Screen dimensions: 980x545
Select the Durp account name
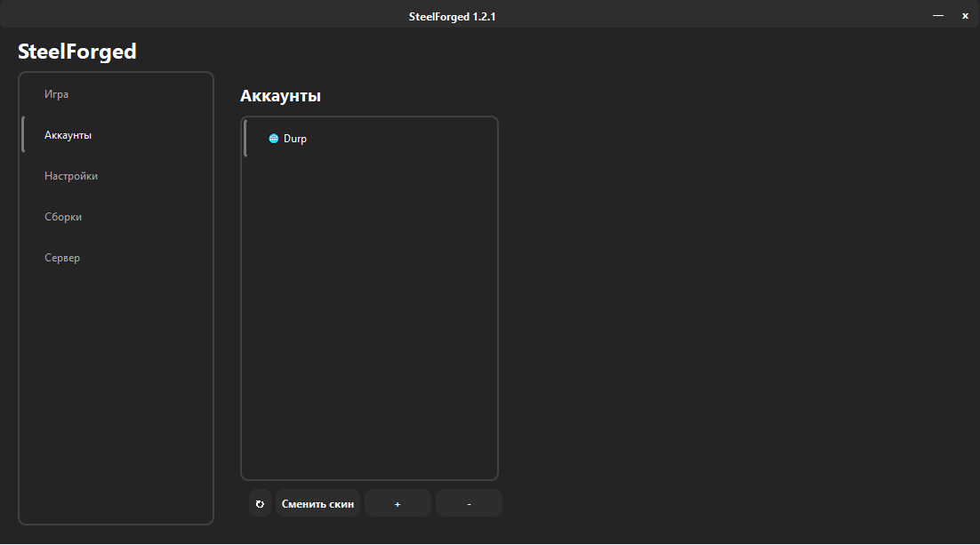click(x=295, y=139)
